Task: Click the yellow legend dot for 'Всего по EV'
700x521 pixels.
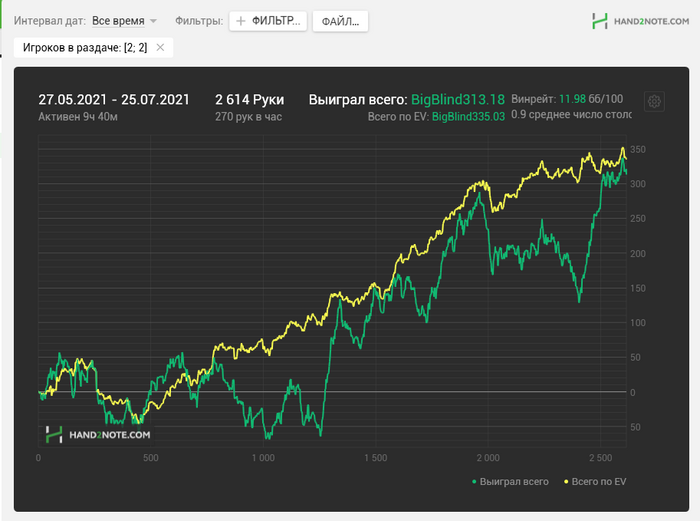Action: [x=566, y=482]
